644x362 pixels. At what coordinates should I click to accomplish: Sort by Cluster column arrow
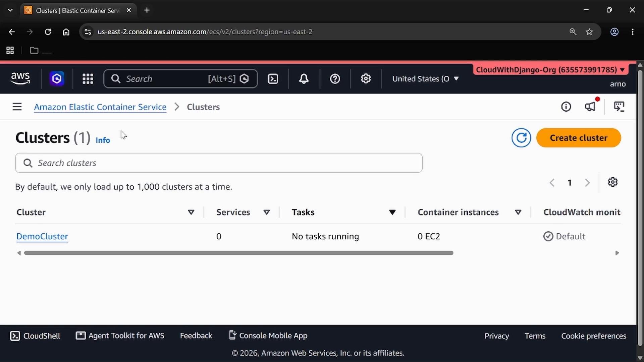click(191, 212)
